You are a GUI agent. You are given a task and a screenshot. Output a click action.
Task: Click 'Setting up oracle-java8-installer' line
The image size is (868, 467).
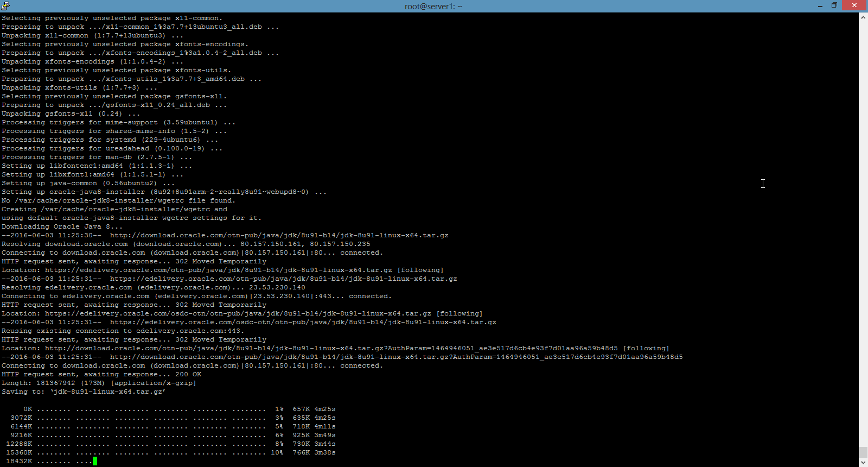(164, 192)
